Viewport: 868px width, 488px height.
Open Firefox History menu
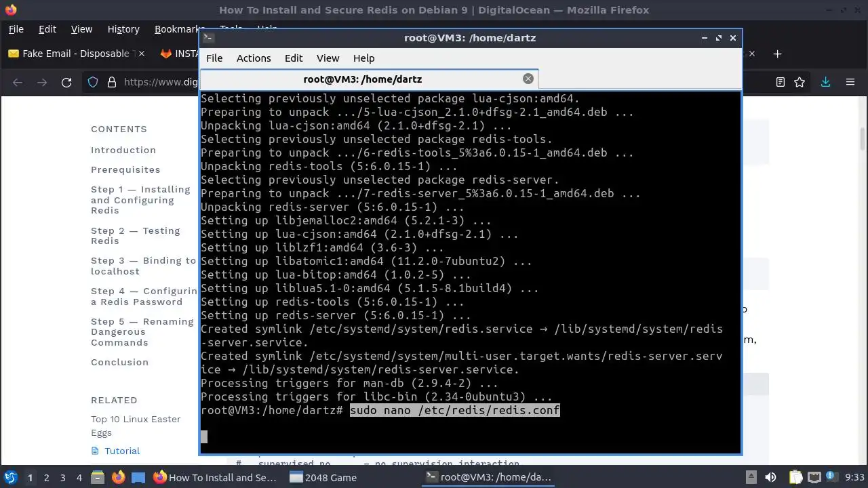(123, 29)
